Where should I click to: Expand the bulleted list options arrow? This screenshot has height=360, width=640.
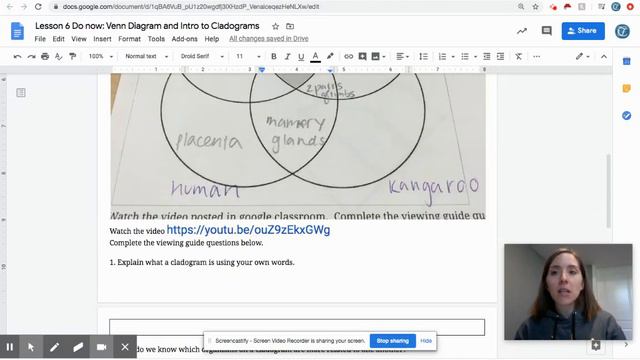point(476,57)
